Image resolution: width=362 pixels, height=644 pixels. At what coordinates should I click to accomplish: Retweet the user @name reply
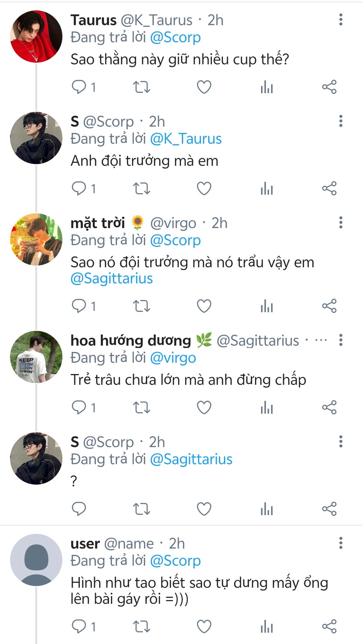(141, 626)
